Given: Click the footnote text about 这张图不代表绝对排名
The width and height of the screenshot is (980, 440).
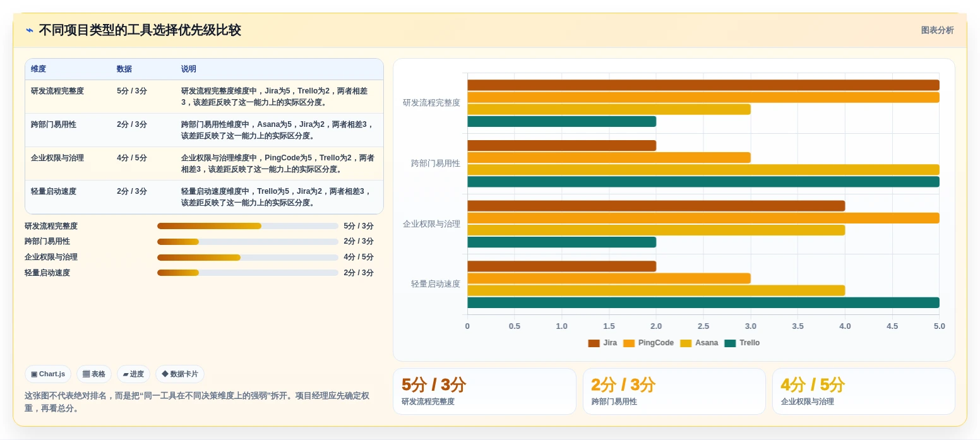Looking at the screenshot, I should [x=197, y=402].
